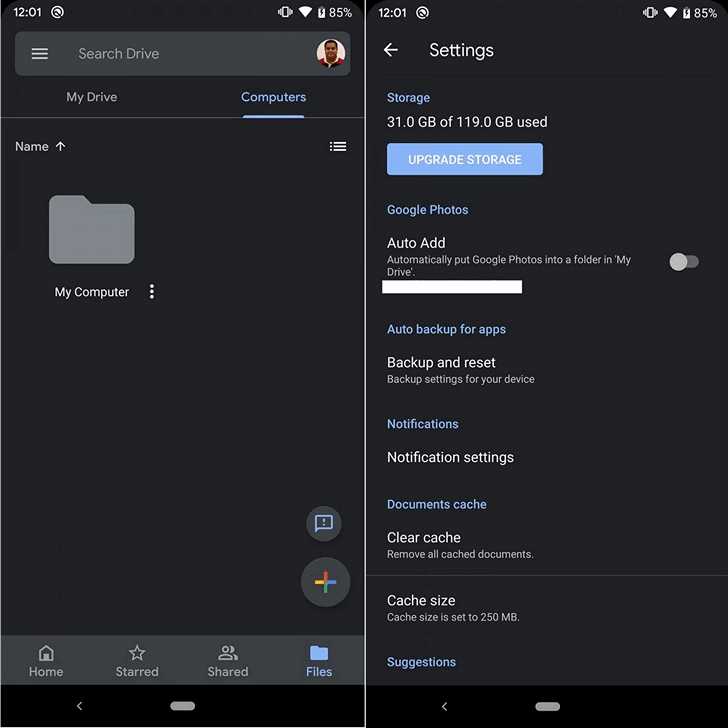Tap the battery 85% indicator on the left phone
This screenshot has height=728, width=728.
point(335,13)
